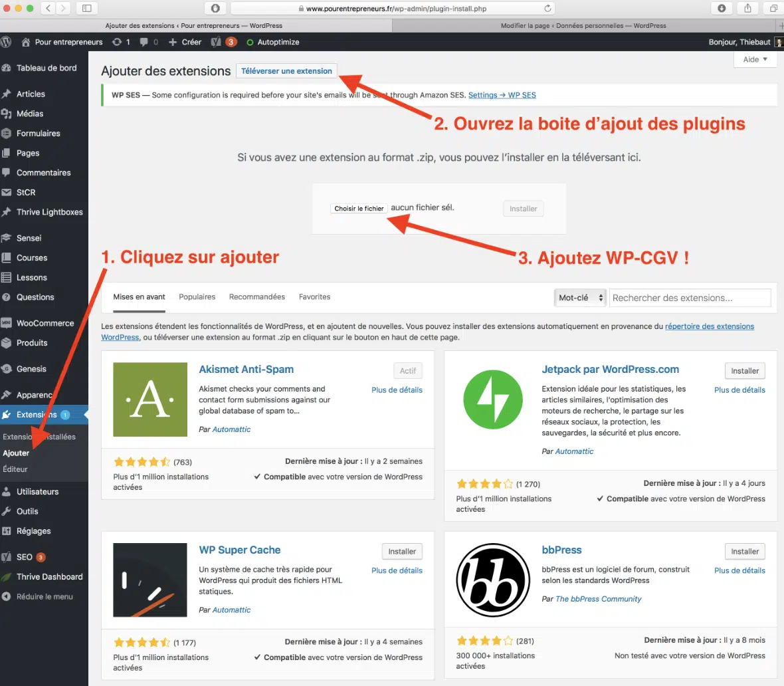The width and height of the screenshot is (784, 686).
Task: Click the Yoast SEO icon in admin bar
Action: pyautogui.click(x=216, y=42)
